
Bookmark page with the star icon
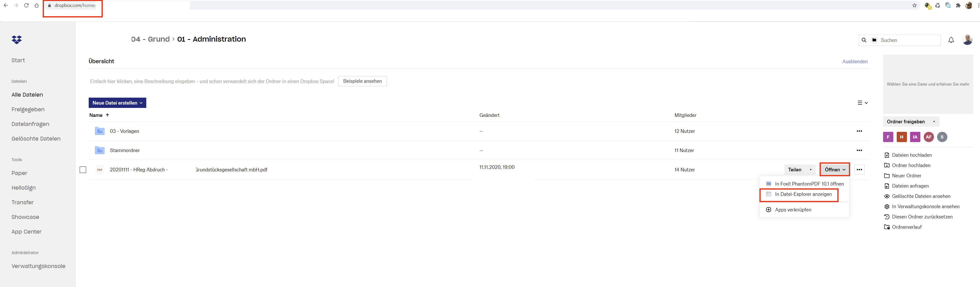(x=914, y=5)
